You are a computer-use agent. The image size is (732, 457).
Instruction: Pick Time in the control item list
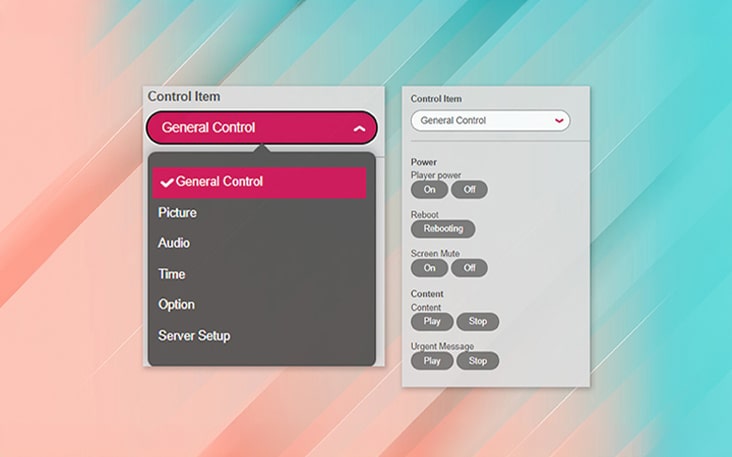click(x=171, y=274)
